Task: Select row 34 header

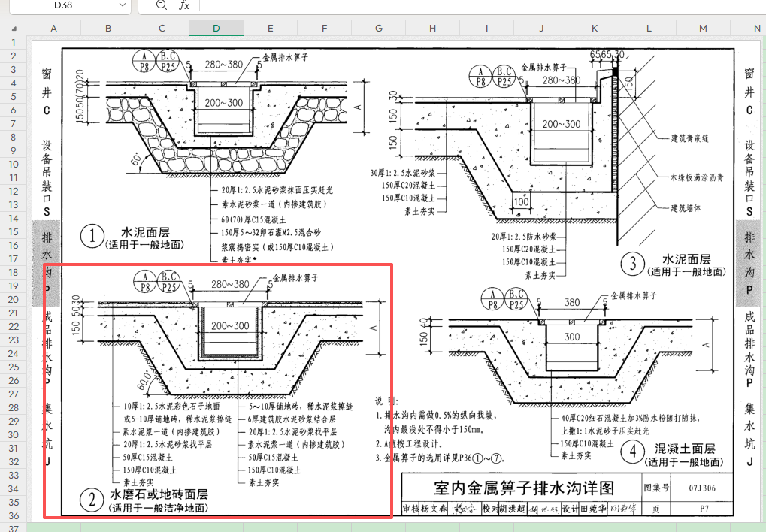Action: 14,488
